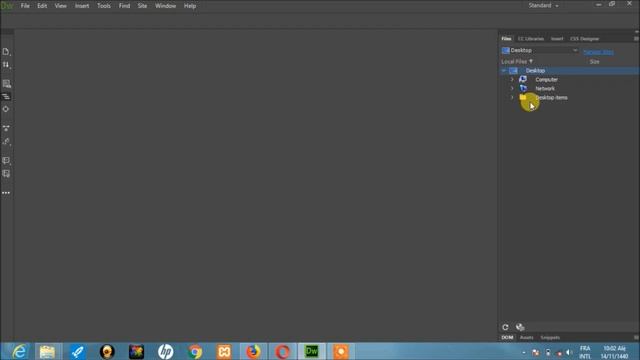This screenshot has width=640, height=360.
Task: Open Firefox from the taskbar
Action: 253,351
